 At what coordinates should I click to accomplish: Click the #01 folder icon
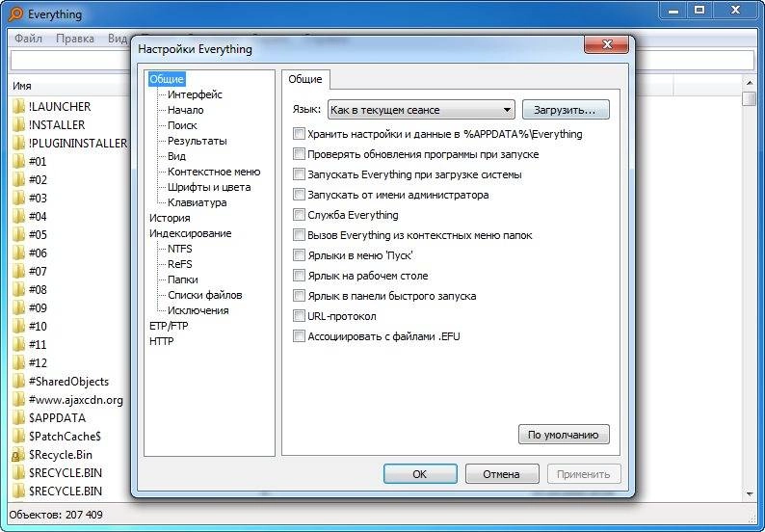[x=18, y=162]
